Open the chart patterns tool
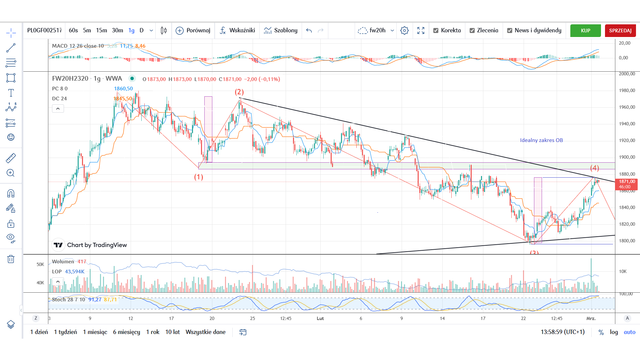The image size is (640, 360). pos(11,107)
